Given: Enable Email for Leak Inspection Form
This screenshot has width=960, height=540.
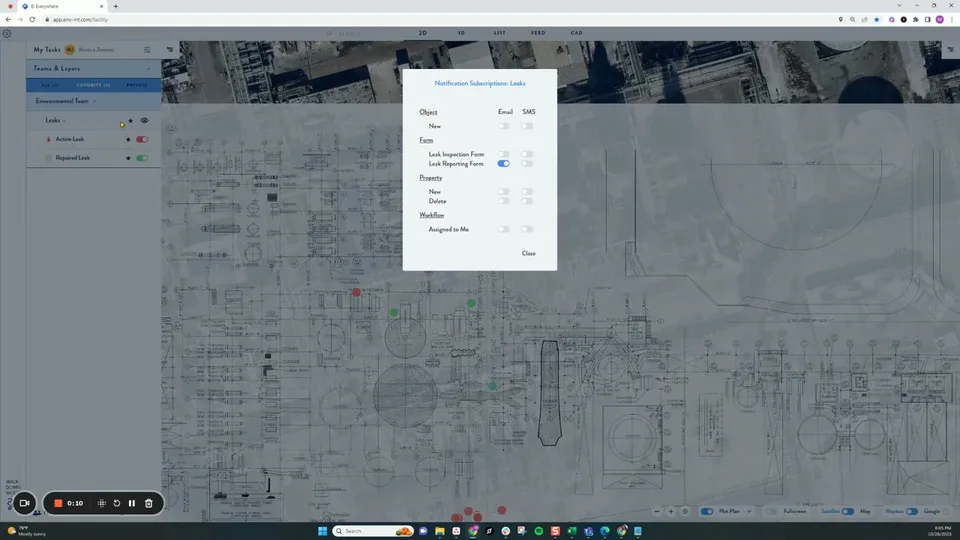Looking at the screenshot, I should tap(503, 154).
